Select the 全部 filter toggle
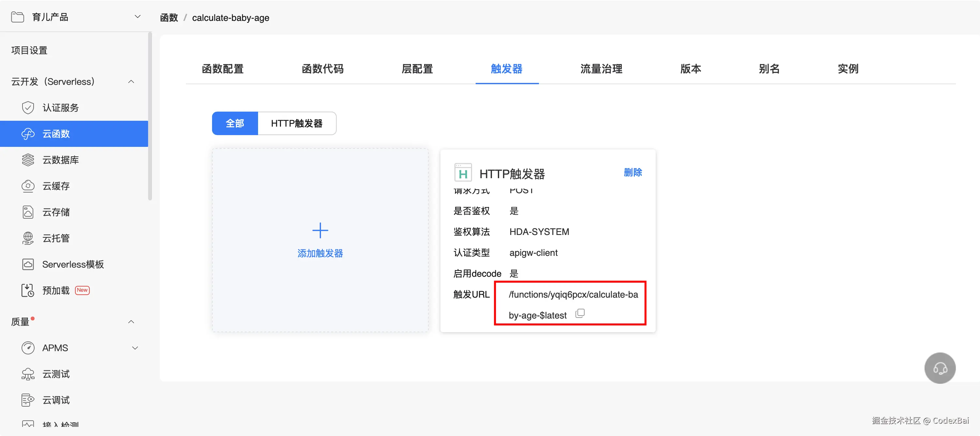 click(x=235, y=123)
